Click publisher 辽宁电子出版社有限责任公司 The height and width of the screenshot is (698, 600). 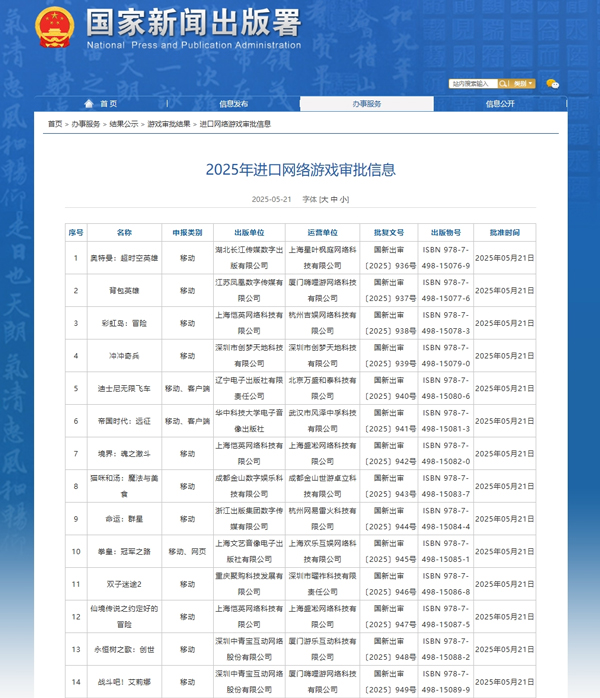point(249,388)
